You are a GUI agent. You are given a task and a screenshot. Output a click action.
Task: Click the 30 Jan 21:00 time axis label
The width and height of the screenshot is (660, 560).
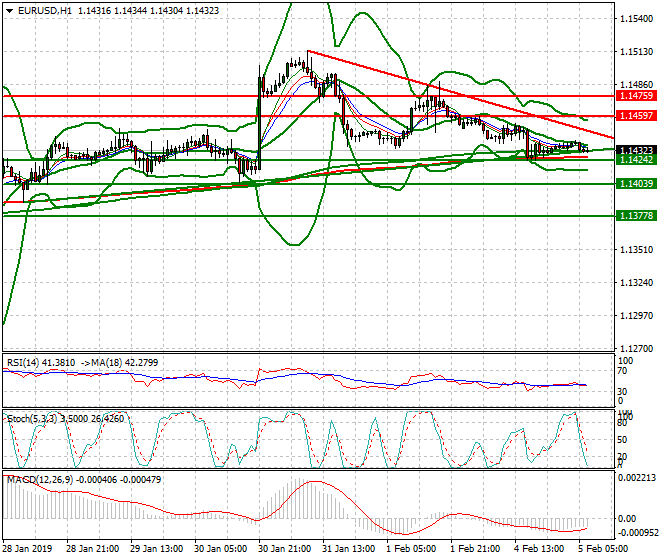coord(285,549)
